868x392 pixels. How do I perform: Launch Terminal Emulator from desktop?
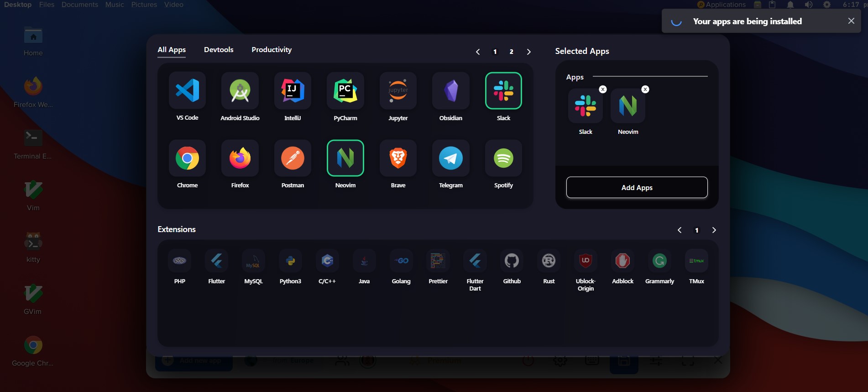coord(33,144)
